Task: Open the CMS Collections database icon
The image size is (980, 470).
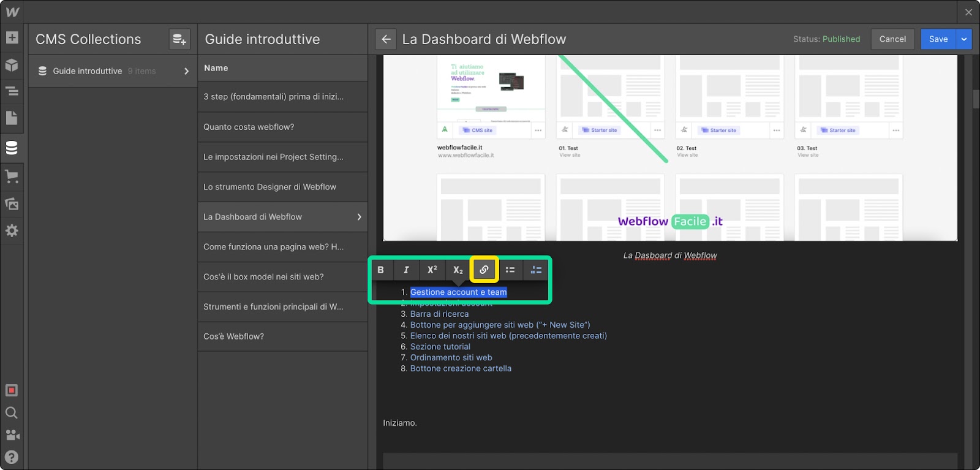Action: click(12, 148)
